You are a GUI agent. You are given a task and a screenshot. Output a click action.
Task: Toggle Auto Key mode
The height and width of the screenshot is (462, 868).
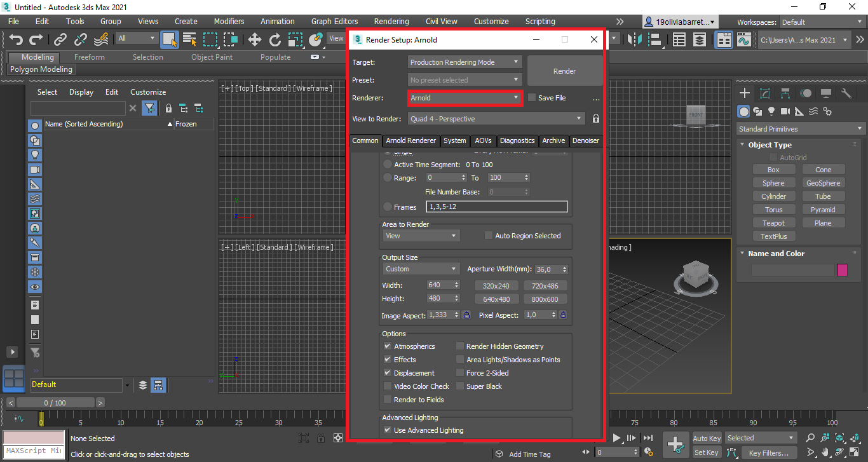[x=707, y=438]
